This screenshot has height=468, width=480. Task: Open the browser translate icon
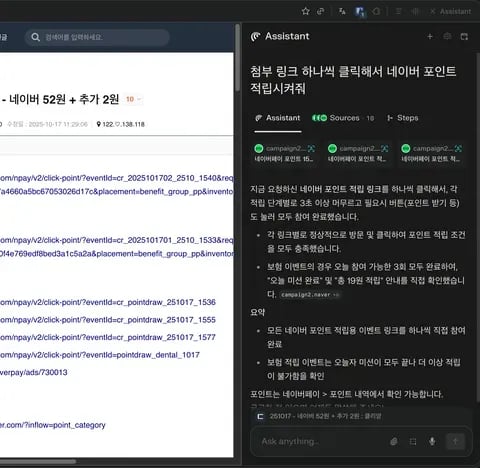tap(342, 12)
